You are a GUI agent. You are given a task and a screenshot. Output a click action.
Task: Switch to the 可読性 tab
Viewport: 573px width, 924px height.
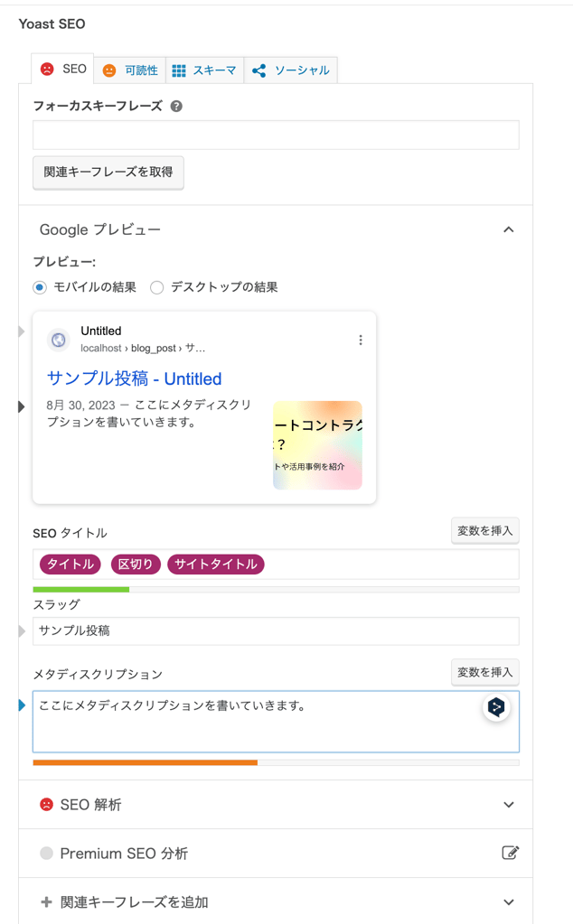point(130,70)
